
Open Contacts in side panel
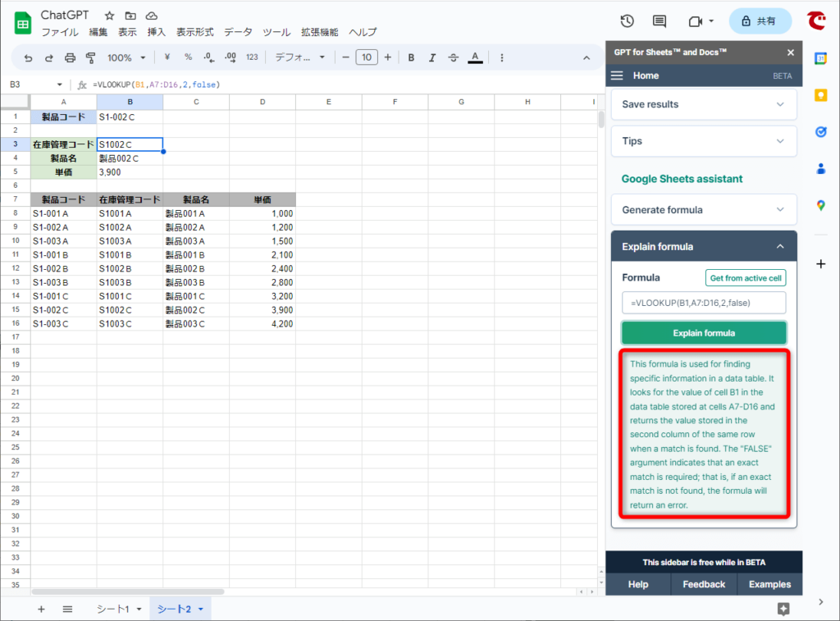click(820, 169)
